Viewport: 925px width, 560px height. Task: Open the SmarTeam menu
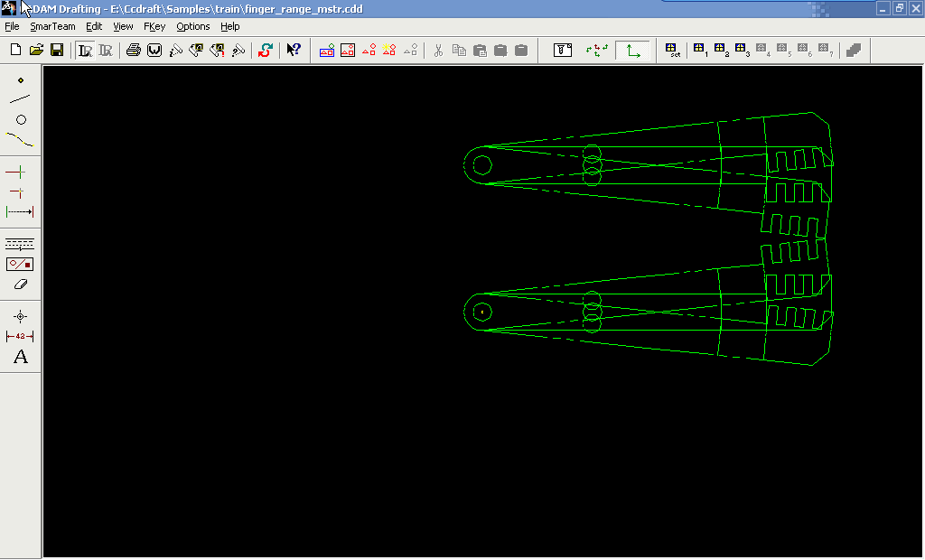[x=52, y=26]
